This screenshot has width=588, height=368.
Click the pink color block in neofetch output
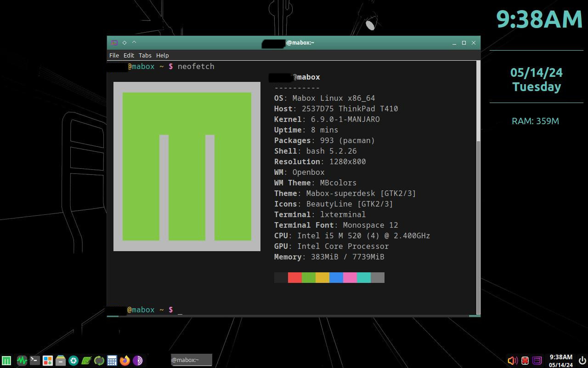pos(350,277)
